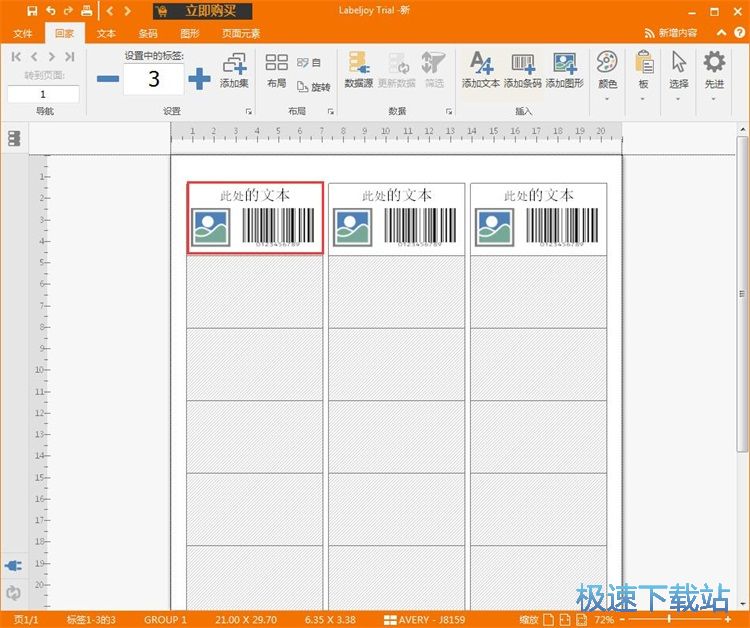Click the 转到页面 page number field
The height and width of the screenshot is (628, 750).
click(x=44, y=94)
